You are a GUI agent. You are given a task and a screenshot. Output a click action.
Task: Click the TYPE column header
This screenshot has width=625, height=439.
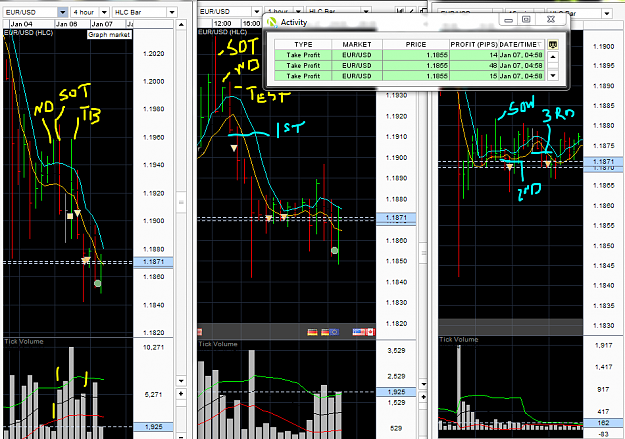[x=303, y=44]
